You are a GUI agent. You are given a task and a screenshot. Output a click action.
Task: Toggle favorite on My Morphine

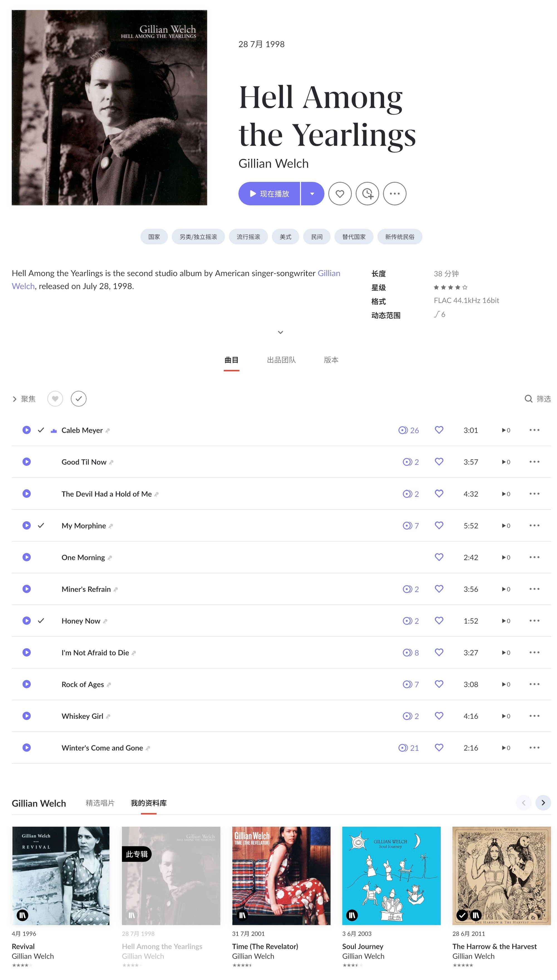click(x=439, y=525)
